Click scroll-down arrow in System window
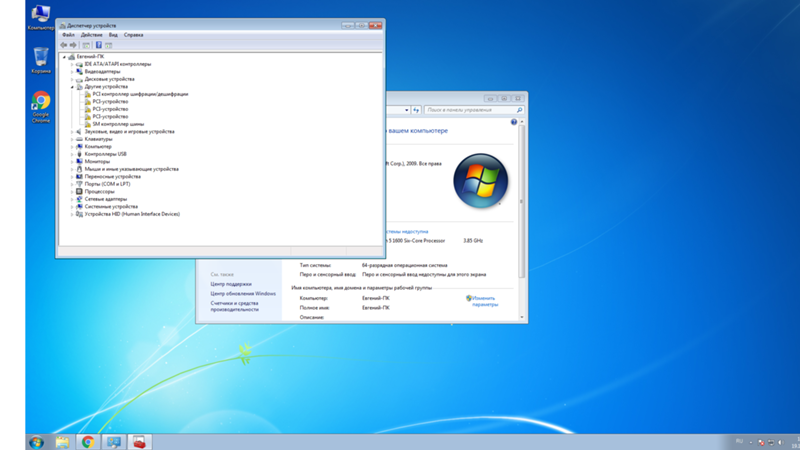Image resolution: width=800 pixels, height=450 pixels. coord(521,317)
